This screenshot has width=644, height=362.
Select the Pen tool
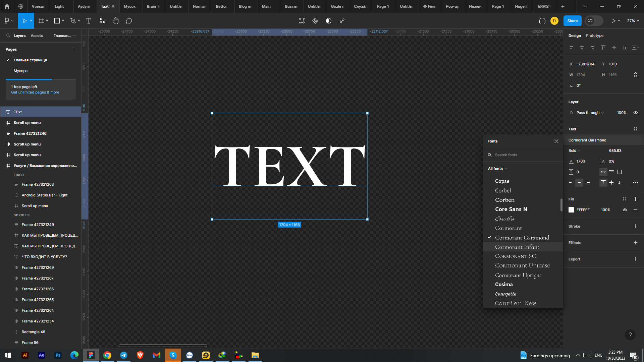point(73,21)
